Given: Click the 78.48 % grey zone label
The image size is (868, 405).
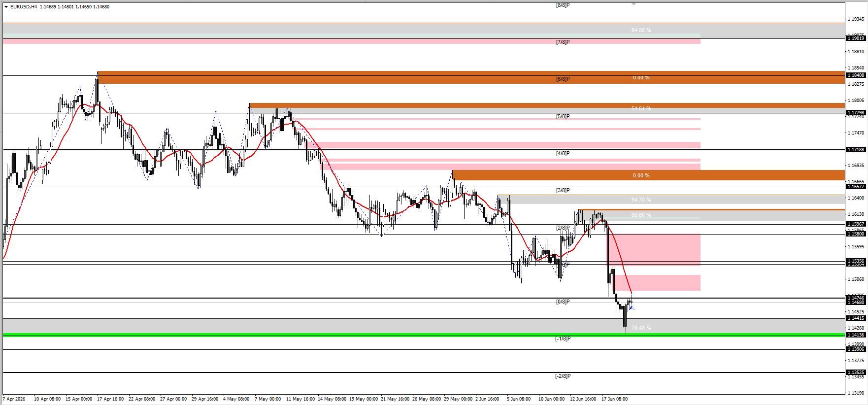Looking at the screenshot, I should pos(641,328).
